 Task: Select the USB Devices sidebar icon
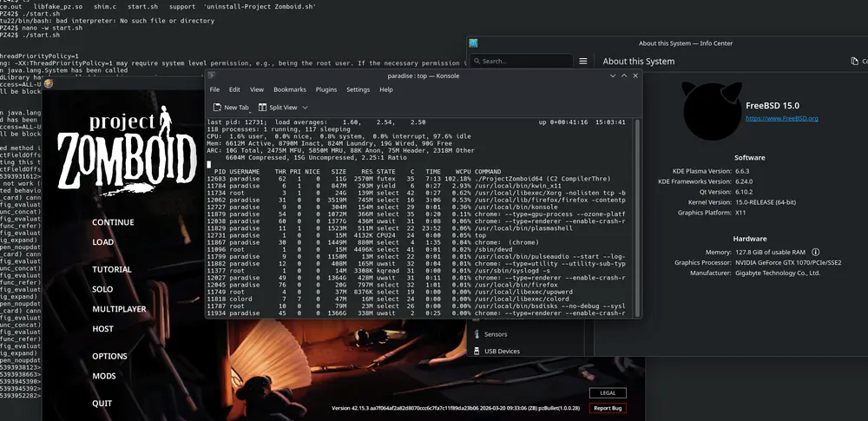coord(476,351)
